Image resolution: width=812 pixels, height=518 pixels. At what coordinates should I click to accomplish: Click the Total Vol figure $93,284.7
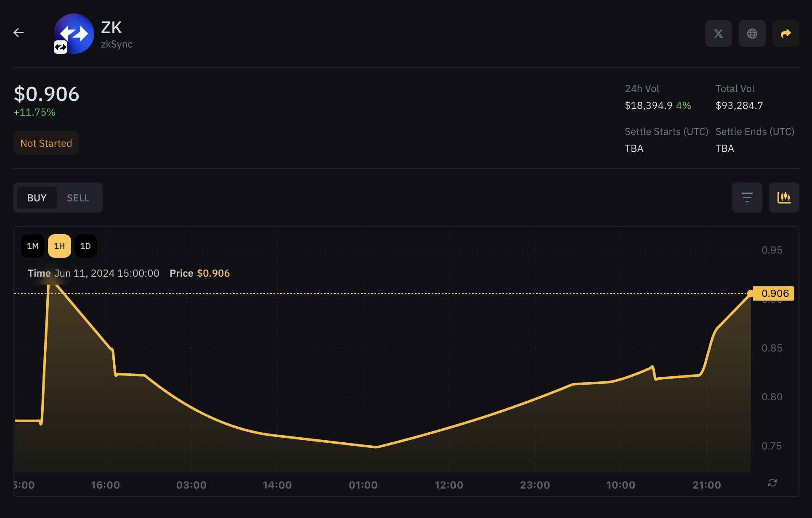(x=739, y=106)
